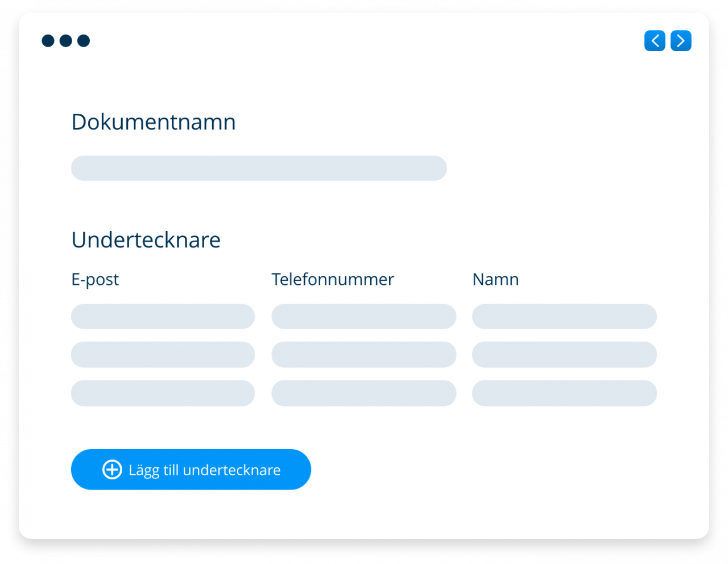Click the third window control dot
Viewport: 728px width, 564px height.
[84, 40]
